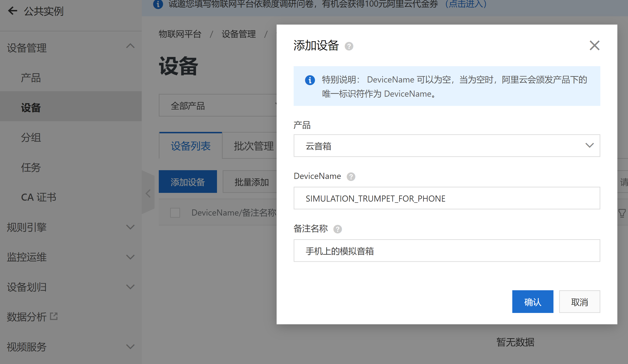Click the DeviceName input field
This screenshot has height=364, width=628.
coord(447,198)
